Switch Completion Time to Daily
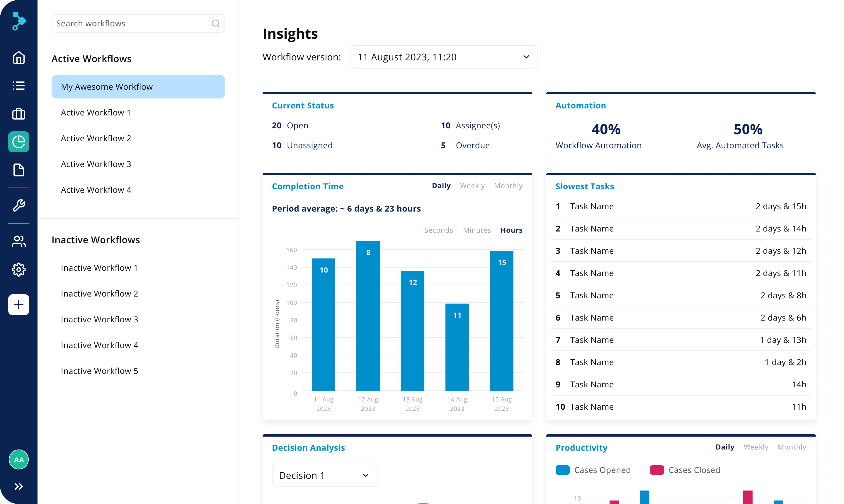844x504 pixels. pyautogui.click(x=441, y=186)
